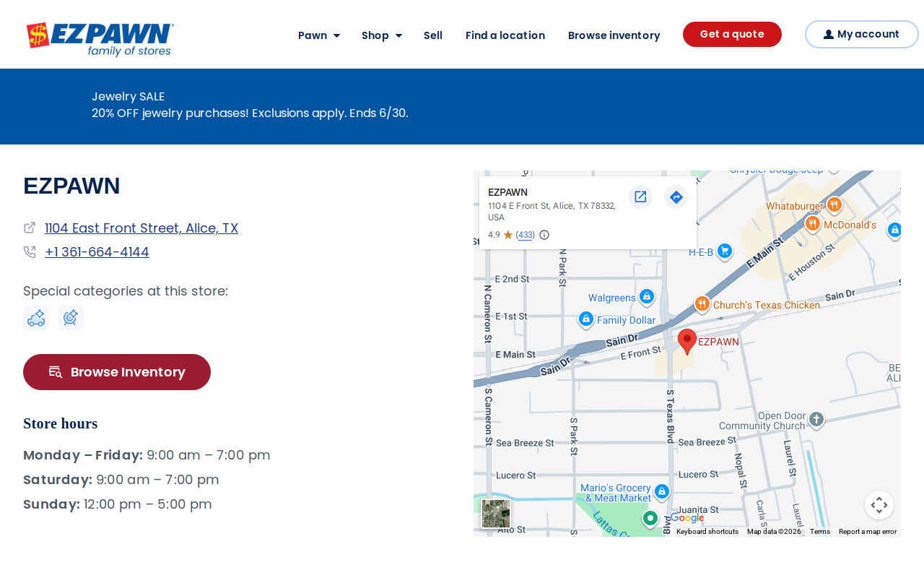Open directions icon in map info card
The height and width of the screenshot is (578, 924).
(676, 197)
